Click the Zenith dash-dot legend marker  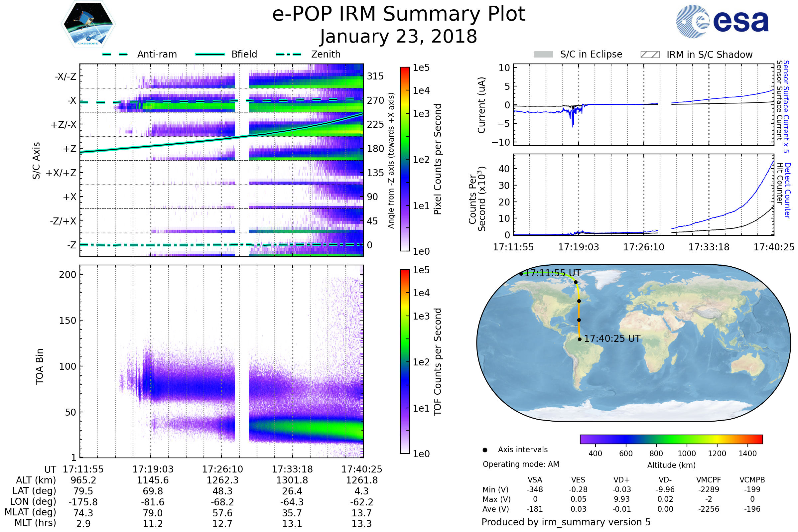(288, 54)
